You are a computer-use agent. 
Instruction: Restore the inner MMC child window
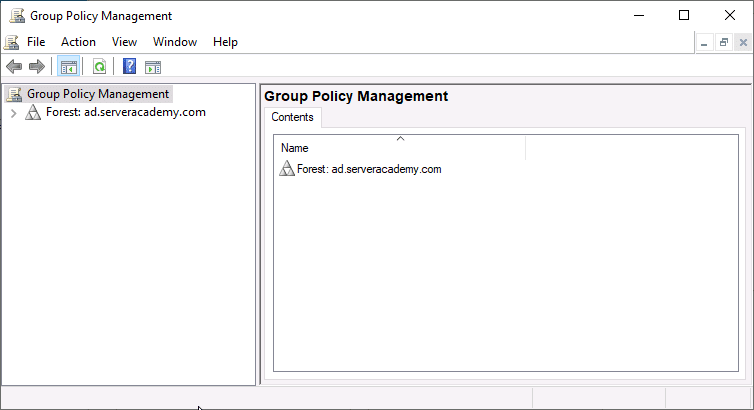(723, 42)
